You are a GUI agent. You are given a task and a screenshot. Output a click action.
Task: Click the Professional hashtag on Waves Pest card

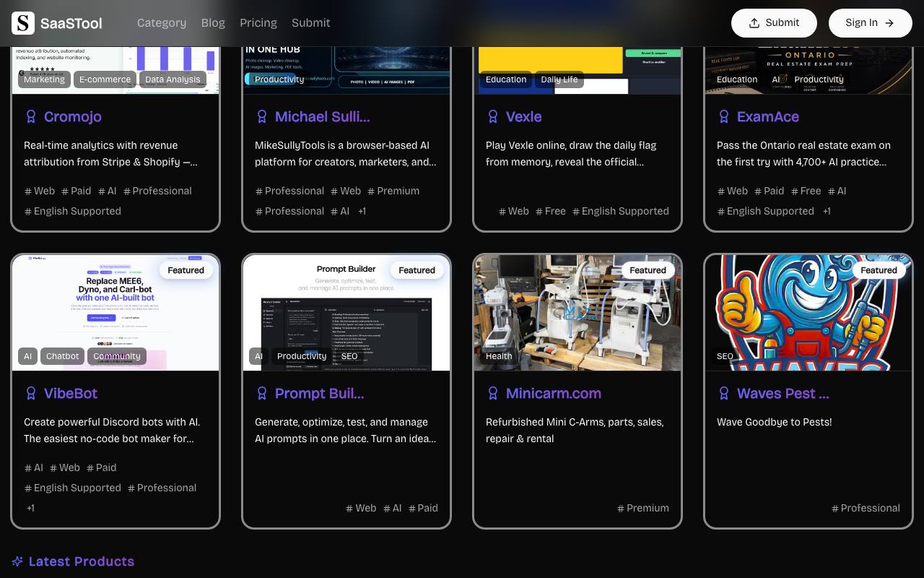point(866,508)
